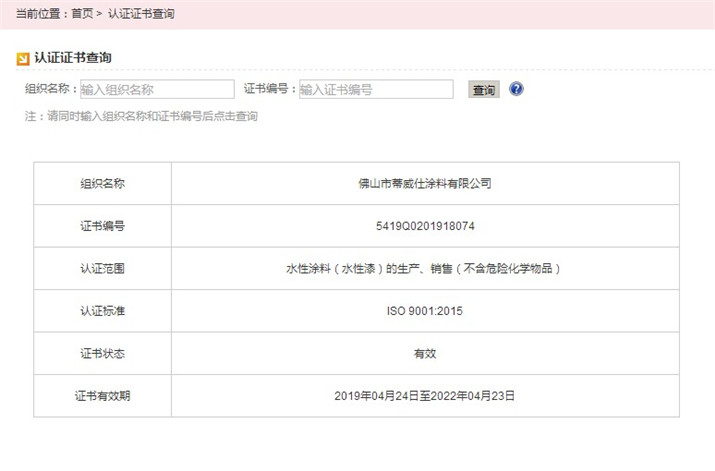The image size is (715, 471).
Task: Click the 证书有效期 row label
Action: tap(103, 396)
